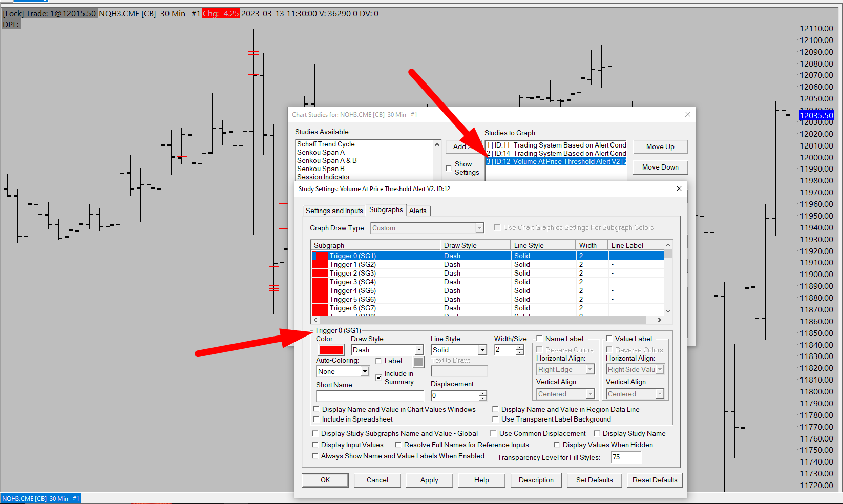Click the Displacement spinner arrows

pyautogui.click(x=483, y=395)
